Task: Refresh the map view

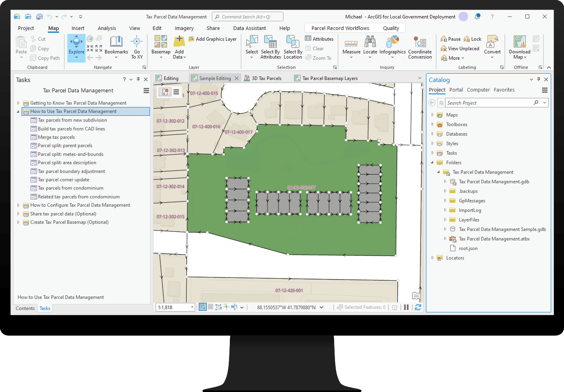Action: tap(418, 307)
